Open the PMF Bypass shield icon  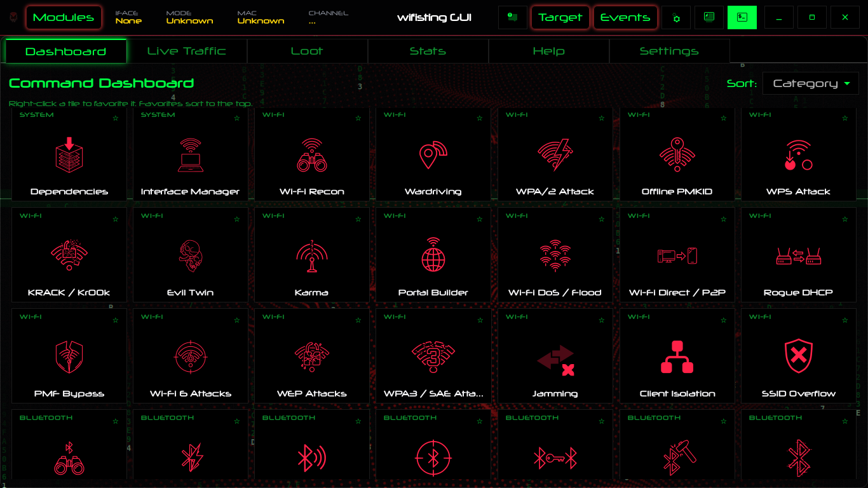(x=69, y=357)
